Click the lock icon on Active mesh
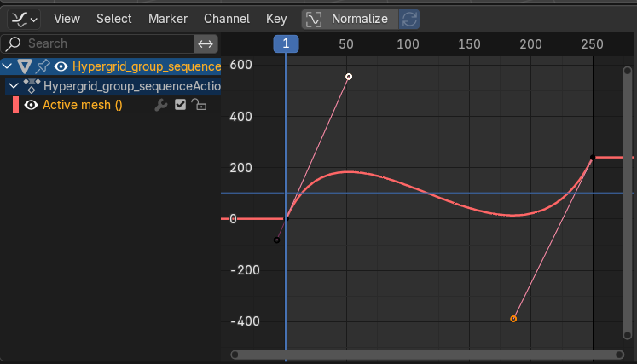The image size is (637, 364). 199,106
